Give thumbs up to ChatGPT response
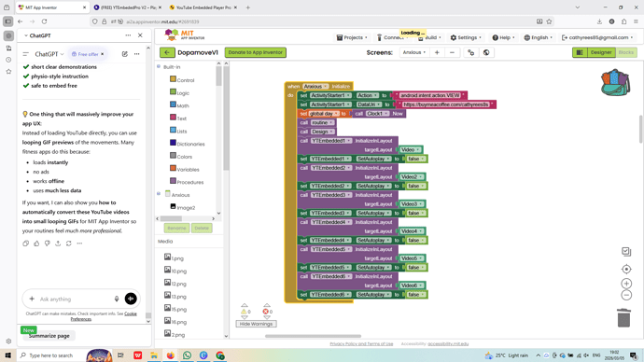Screen dimensions: 644x362 [x=36, y=244]
